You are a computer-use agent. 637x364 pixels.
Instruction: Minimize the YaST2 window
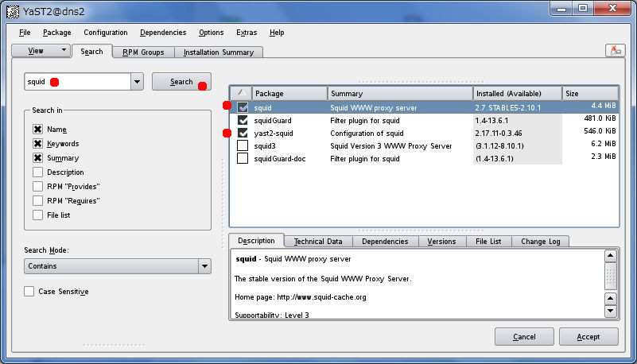coord(561,9)
